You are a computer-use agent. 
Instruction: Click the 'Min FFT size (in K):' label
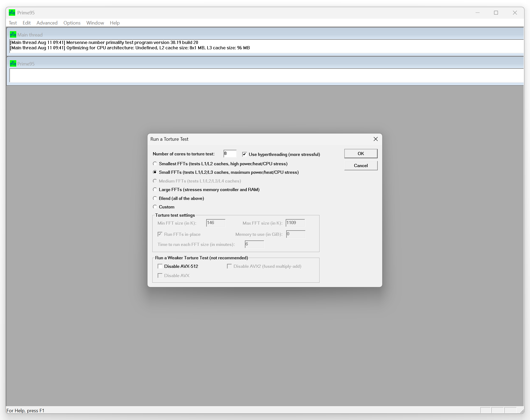pos(177,223)
